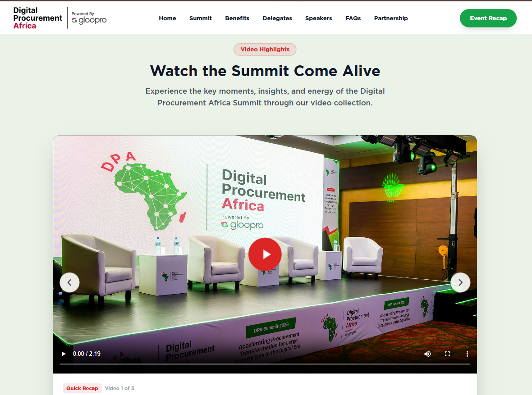Open the video's three-dot options menu

[x=467, y=354]
